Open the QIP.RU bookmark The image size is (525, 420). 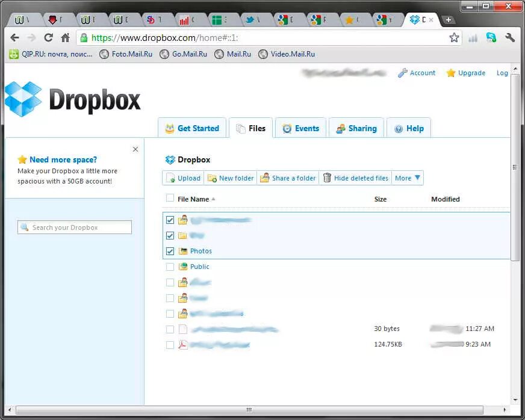point(51,54)
